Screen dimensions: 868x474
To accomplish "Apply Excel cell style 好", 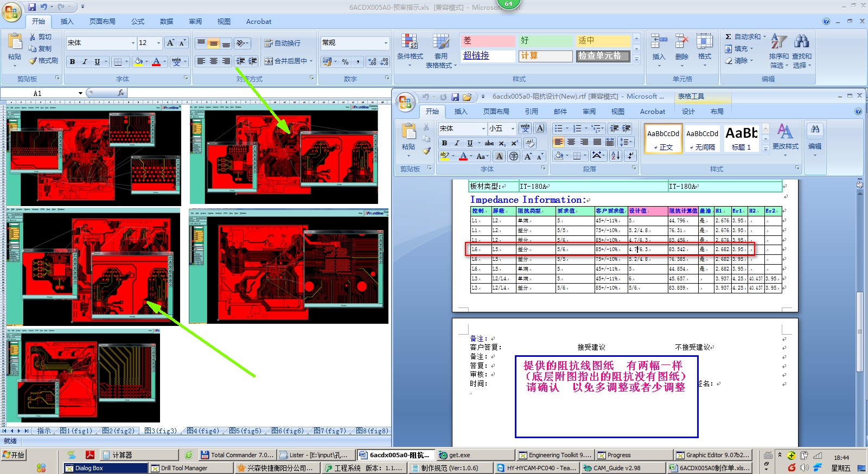I will (x=545, y=41).
